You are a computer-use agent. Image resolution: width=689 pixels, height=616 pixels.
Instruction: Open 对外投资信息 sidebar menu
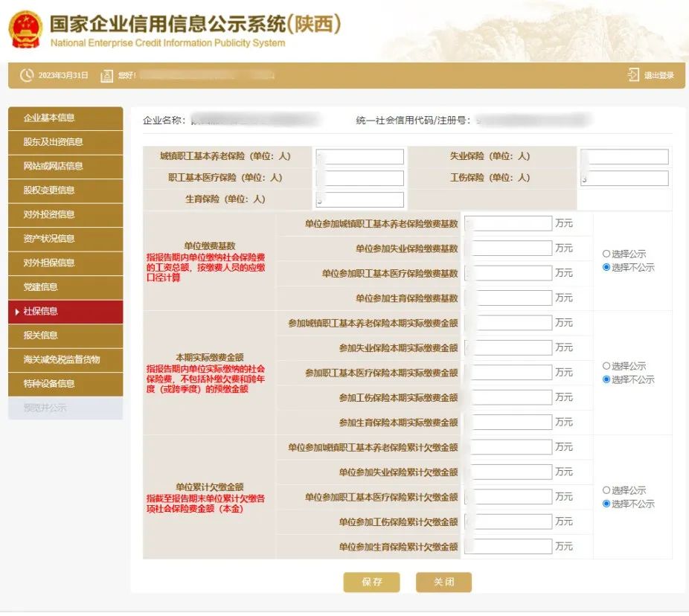click(65, 214)
